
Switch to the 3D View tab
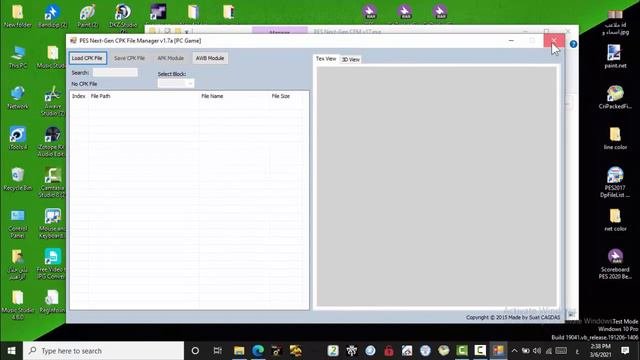tap(351, 60)
